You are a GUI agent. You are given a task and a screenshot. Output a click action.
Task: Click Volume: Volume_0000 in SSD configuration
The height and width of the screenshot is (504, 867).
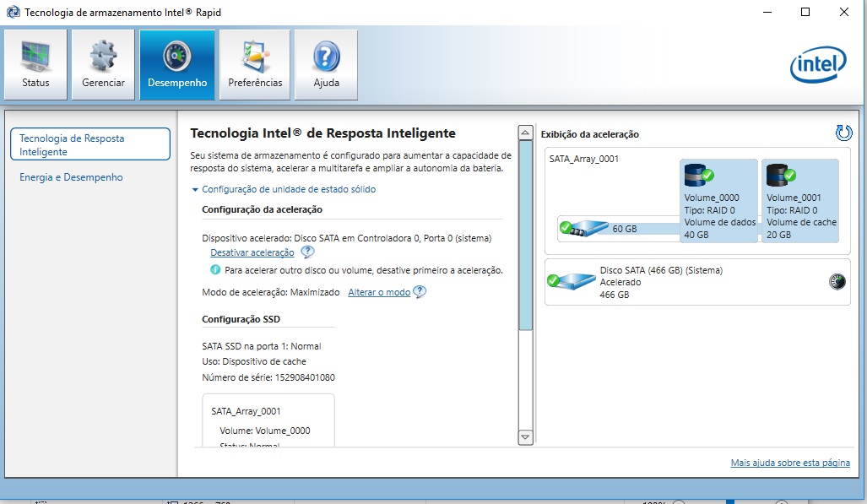click(x=265, y=431)
